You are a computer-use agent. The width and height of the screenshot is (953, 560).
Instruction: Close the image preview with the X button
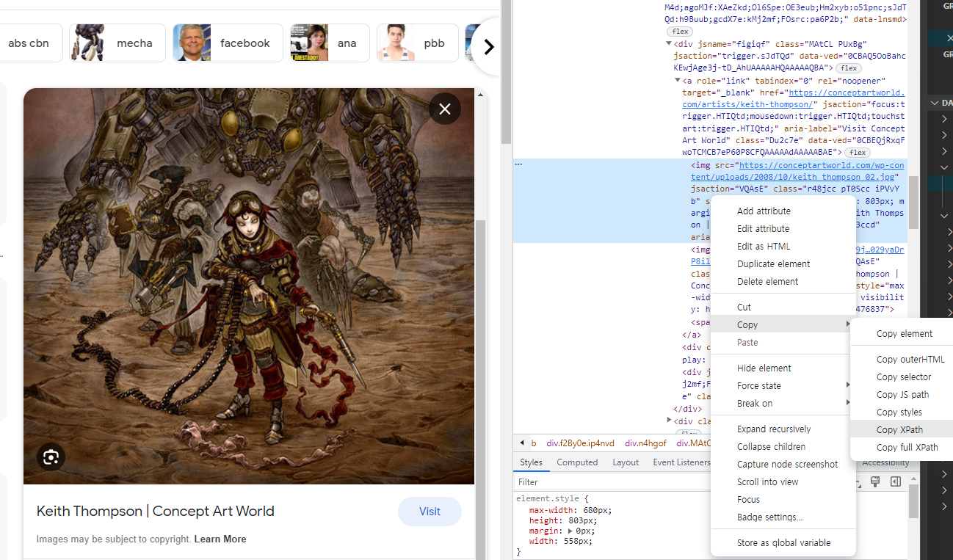(445, 109)
